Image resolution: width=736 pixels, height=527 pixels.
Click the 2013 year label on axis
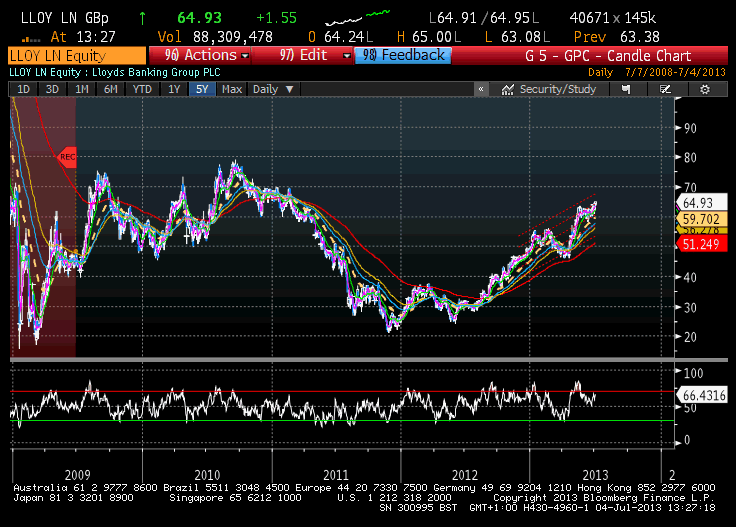point(595,475)
